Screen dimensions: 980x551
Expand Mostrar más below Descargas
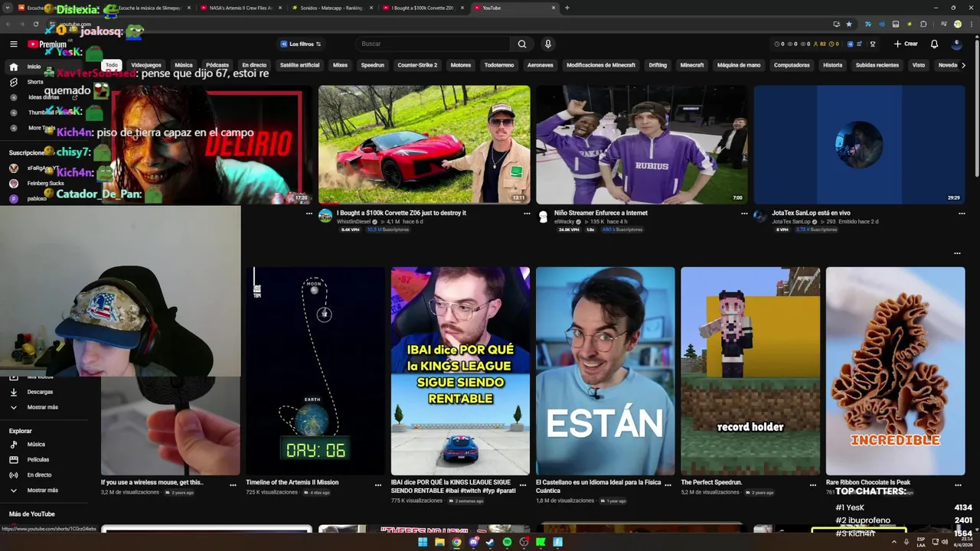34,407
